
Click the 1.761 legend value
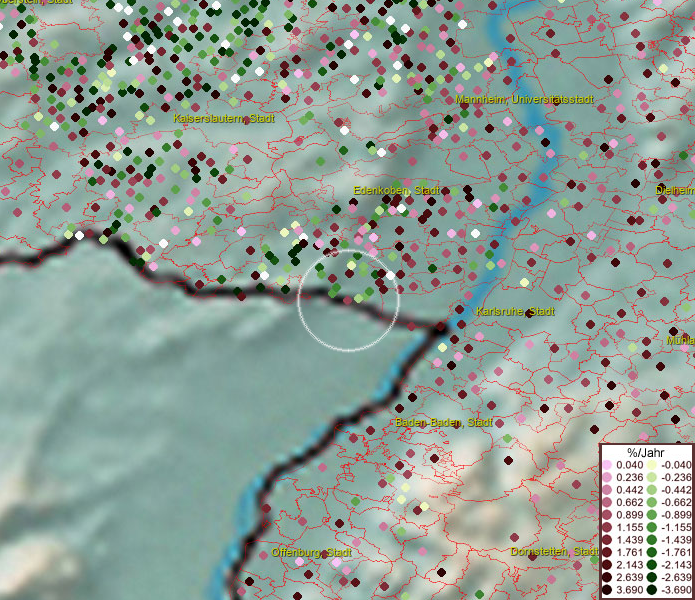click(x=629, y=552)
